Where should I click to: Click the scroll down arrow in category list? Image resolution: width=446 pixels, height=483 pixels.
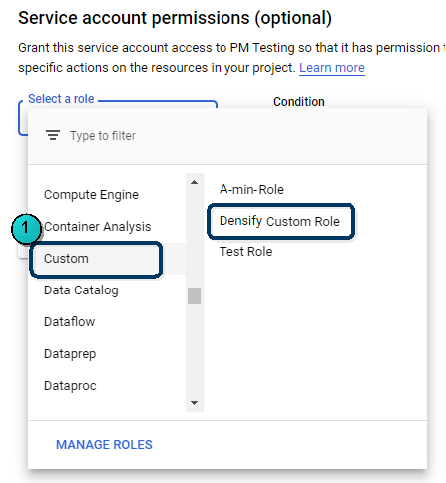[x=195, y=403]
